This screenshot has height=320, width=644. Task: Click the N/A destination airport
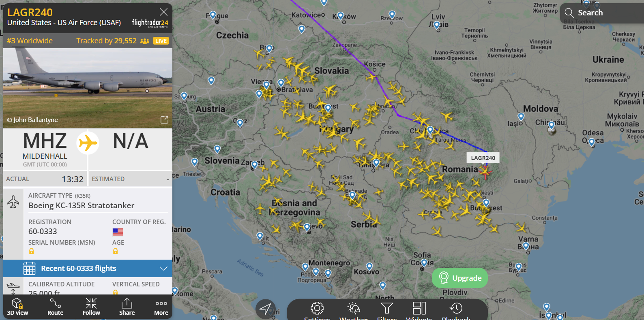tap(131, 141)
